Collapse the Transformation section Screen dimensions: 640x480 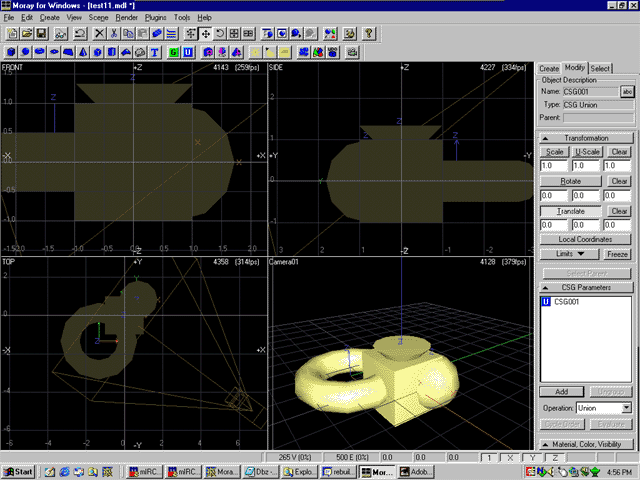pyautogui.click(x=546, y=138)
